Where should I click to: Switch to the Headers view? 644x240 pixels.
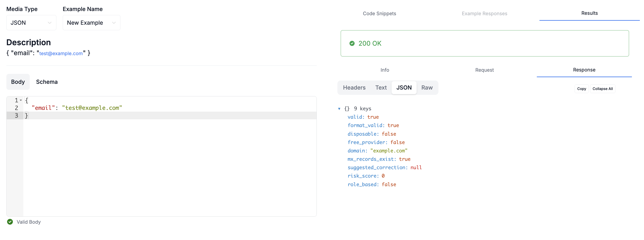(354, 87)
